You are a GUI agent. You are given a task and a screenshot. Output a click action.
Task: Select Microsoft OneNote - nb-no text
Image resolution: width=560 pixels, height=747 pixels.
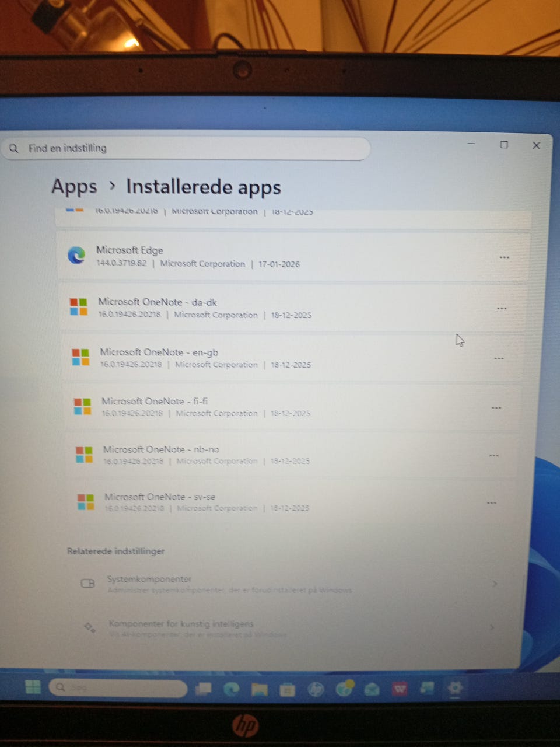(x=161, y=449)
